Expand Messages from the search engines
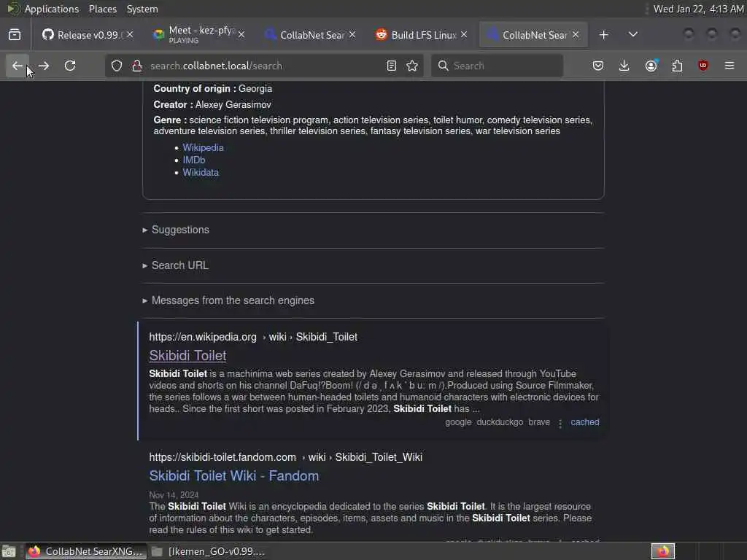 tap(233, 300)
